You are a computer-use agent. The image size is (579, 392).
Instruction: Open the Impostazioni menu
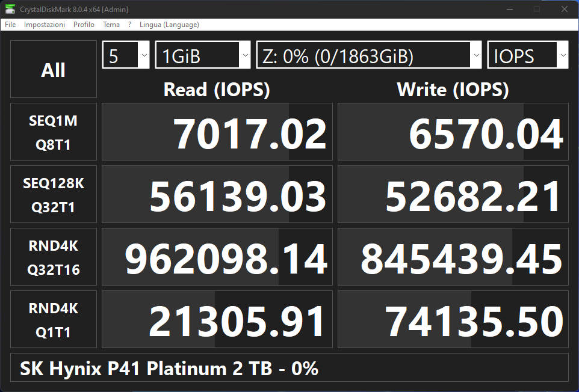click(45, 25)
